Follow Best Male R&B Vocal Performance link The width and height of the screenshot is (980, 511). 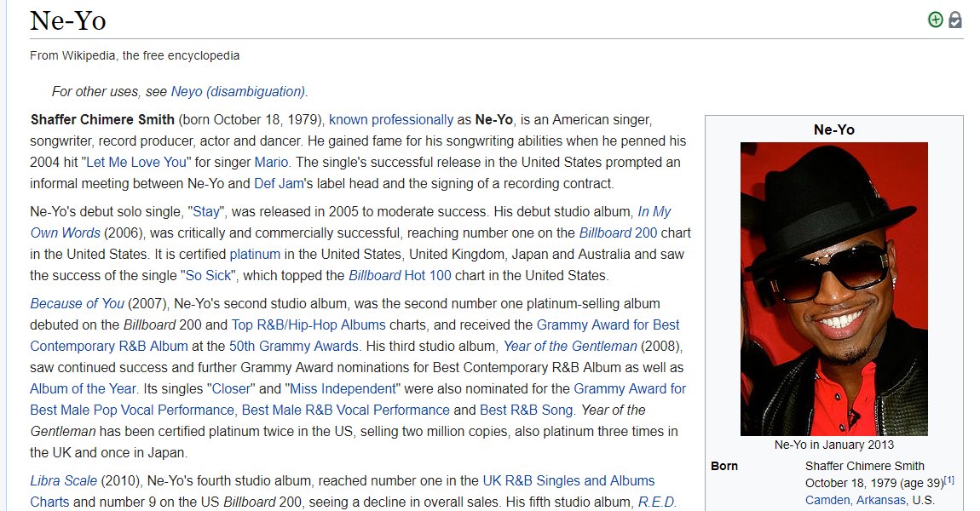click(x=346, y=409)
